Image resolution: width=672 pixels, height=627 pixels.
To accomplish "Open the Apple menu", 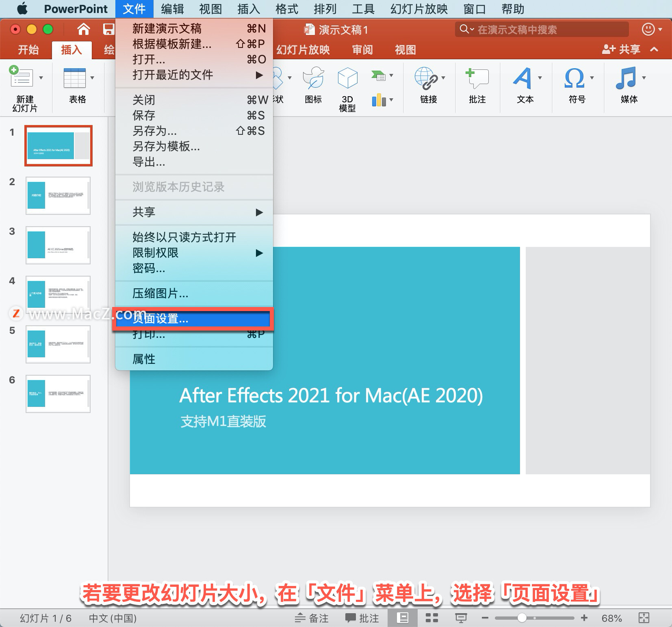I will tap(22, 9).
